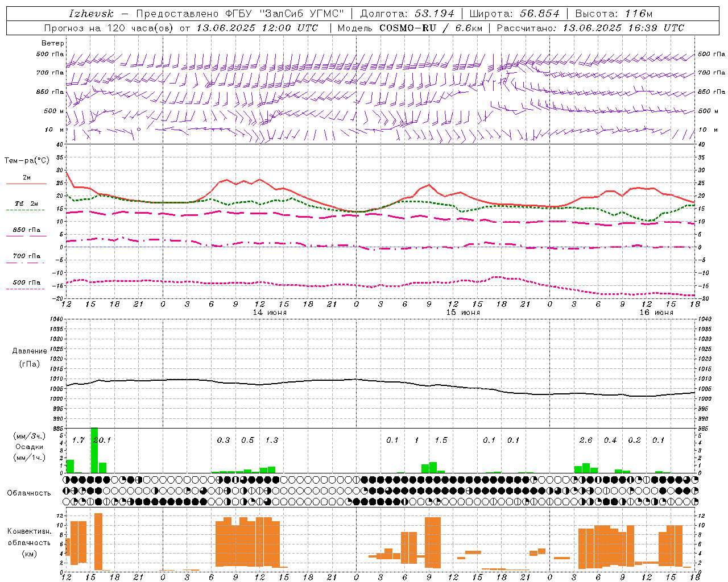
Task: Click the 10 м wind level label on left
Action: point(55,130)
